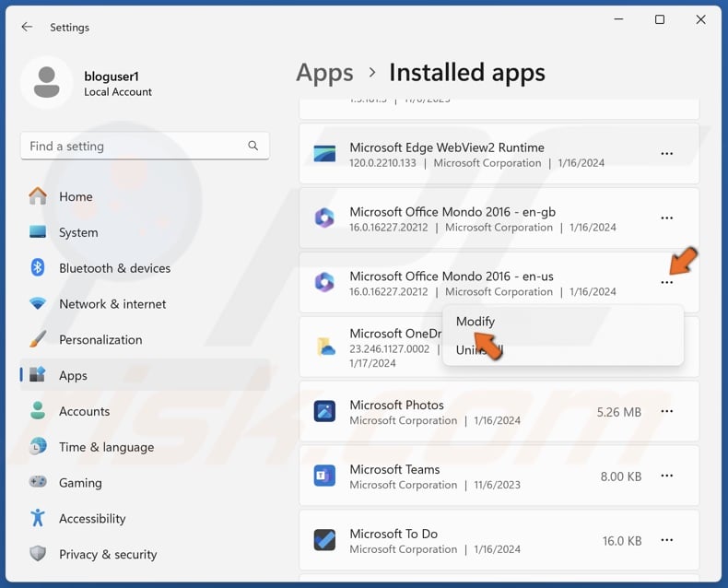Click the Microsoft To Do title text
Viewport: 728px width, 588px height.
point(393,534)
